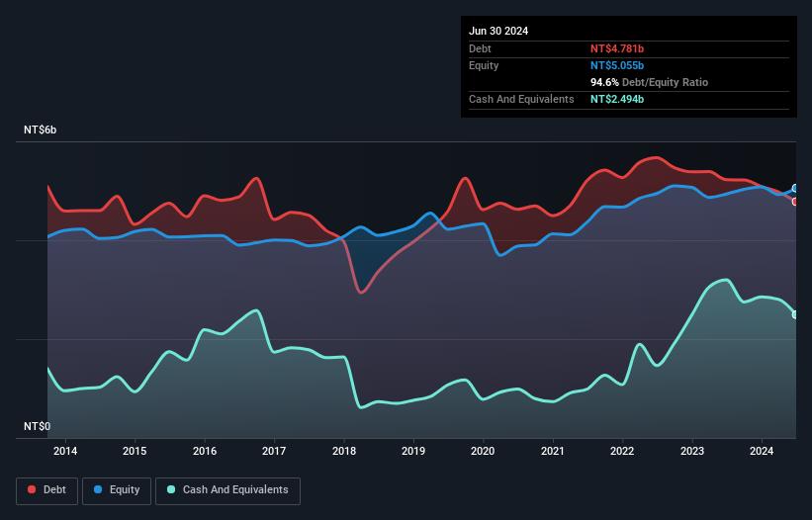
Task: Toggle the Debt series legend button
Action: 47,490
